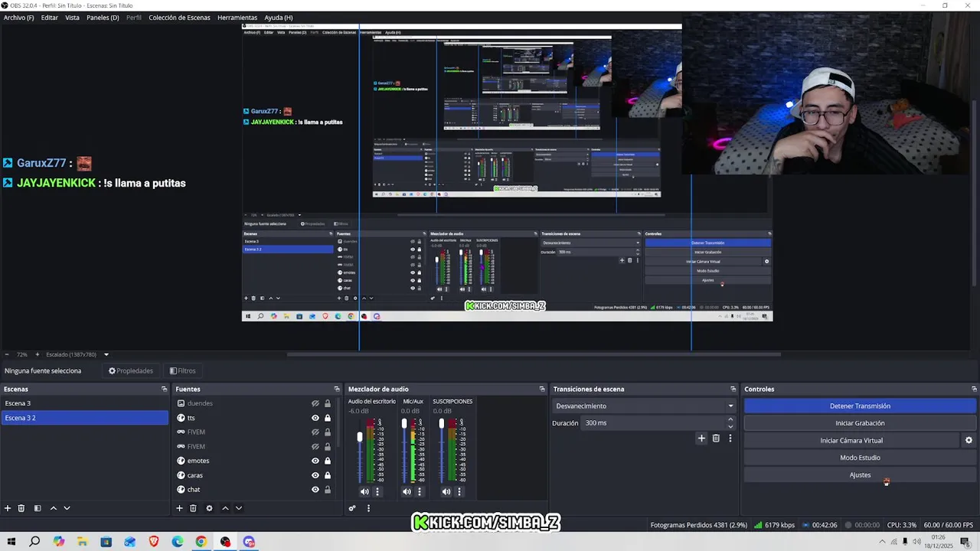The height and width of the screenshot is (551, 980).
Task: Open the Herramientas menu
Action: (237, 18)
